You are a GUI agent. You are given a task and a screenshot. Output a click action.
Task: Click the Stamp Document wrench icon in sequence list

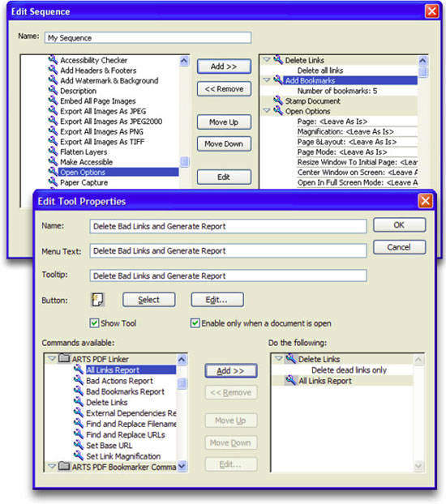pos(278,100)
